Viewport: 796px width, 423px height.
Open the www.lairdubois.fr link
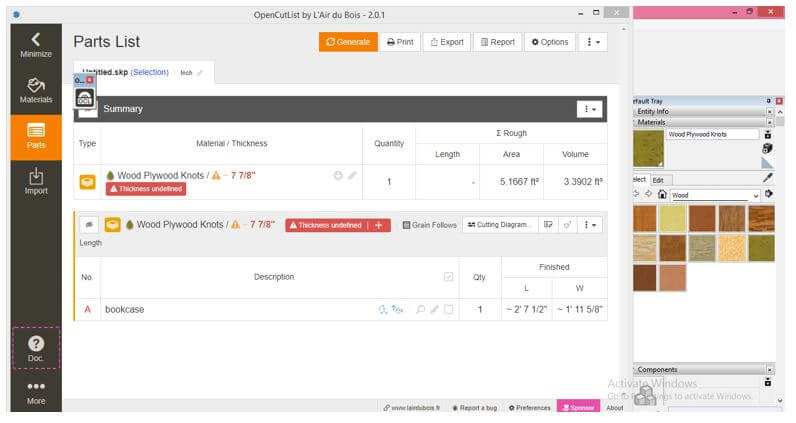coord(412,407)
